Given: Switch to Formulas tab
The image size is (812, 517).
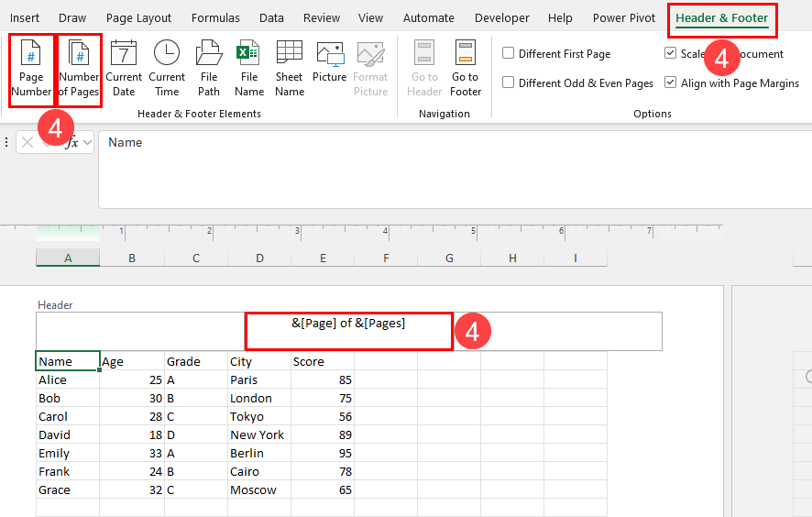Looking at the screenshot, I should click(x=215, y=18).
